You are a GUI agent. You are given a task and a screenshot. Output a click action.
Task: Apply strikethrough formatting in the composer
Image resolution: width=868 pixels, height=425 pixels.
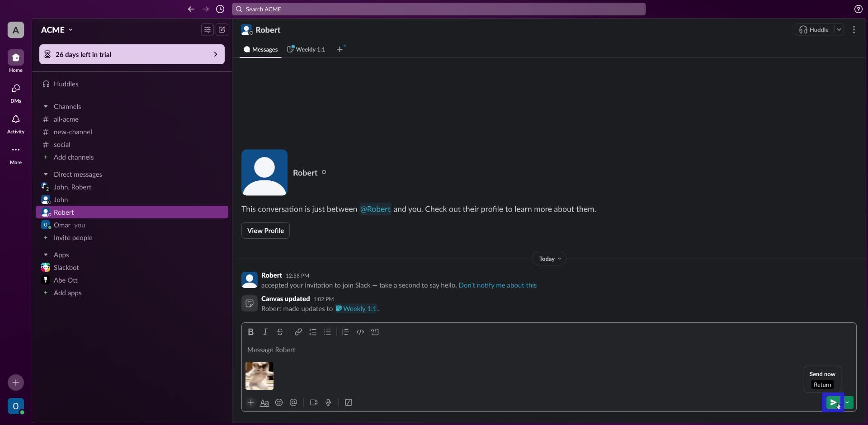pyautogui.click(x=280, y=332)
